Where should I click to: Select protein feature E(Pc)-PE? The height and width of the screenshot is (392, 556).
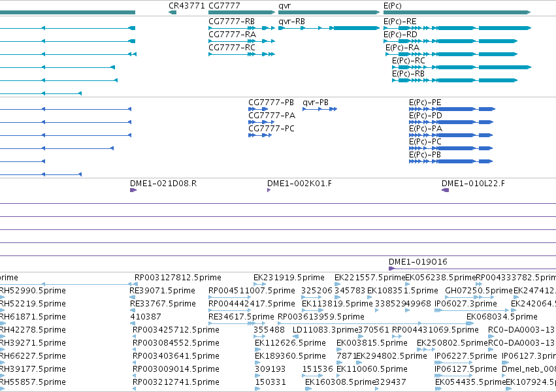pos(425,103)
